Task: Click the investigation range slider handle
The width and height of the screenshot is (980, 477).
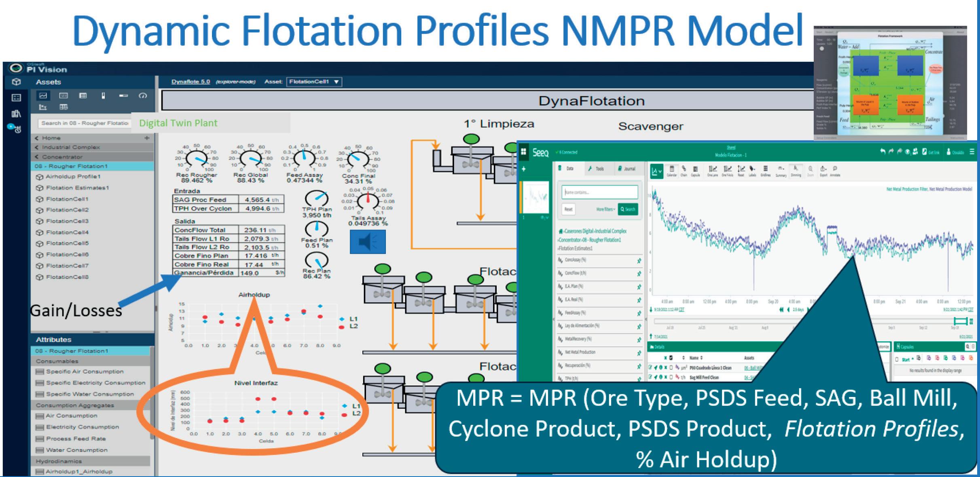Action: 960,321
